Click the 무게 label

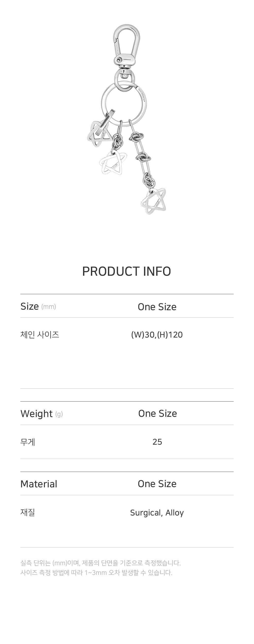pos(28,442)
